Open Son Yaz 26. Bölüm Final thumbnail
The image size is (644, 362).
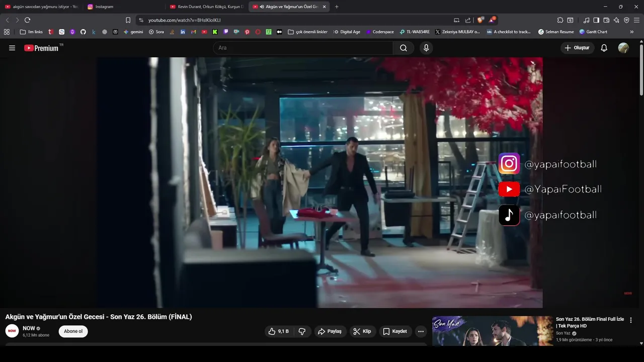(x=493, y=331)
